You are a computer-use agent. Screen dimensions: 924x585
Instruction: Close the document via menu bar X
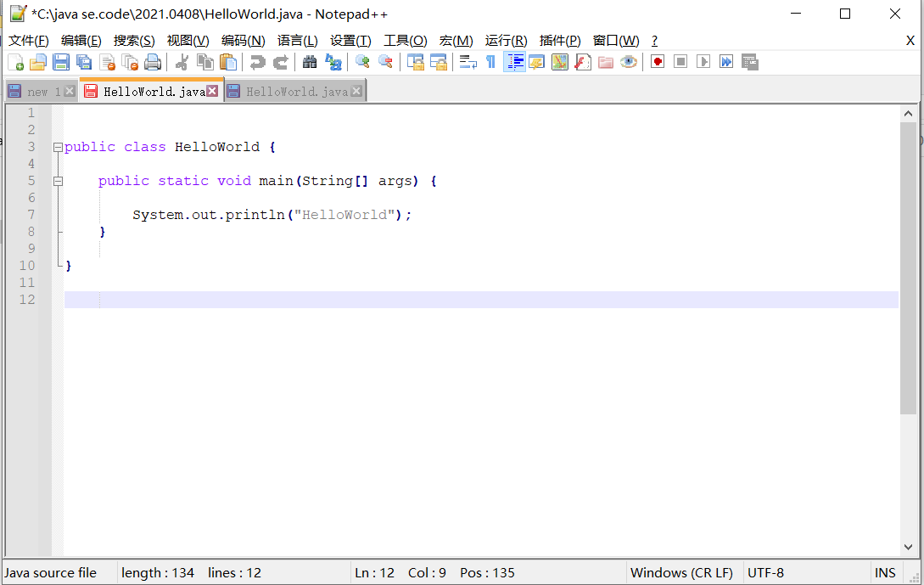910,41
